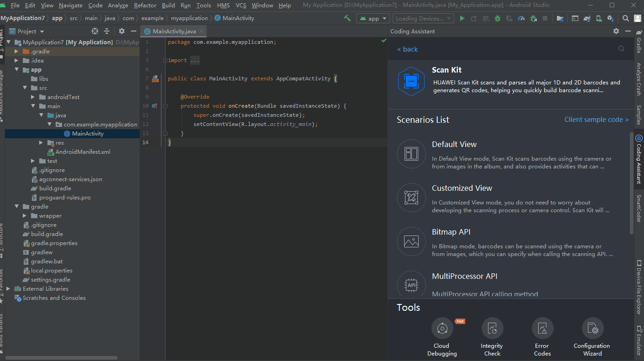Open the 'Client sample code >' link
Viewport: 644px width, 361px height.
(x=597, y=120)
